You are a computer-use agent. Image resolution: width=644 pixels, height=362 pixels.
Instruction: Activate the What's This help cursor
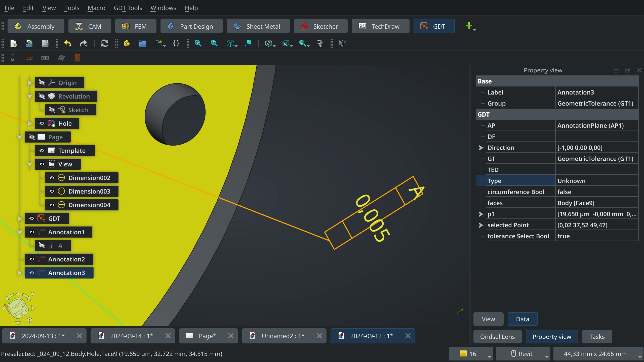coord(342,43)
